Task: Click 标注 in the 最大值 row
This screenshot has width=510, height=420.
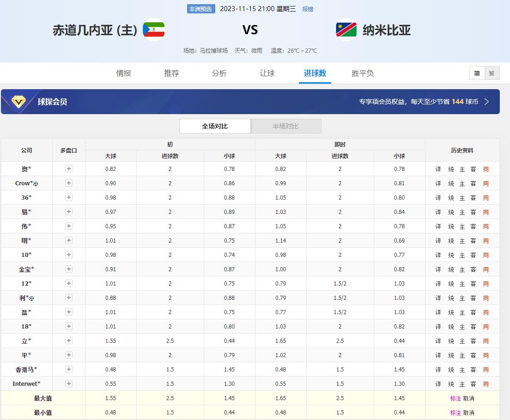Action: 455,398
